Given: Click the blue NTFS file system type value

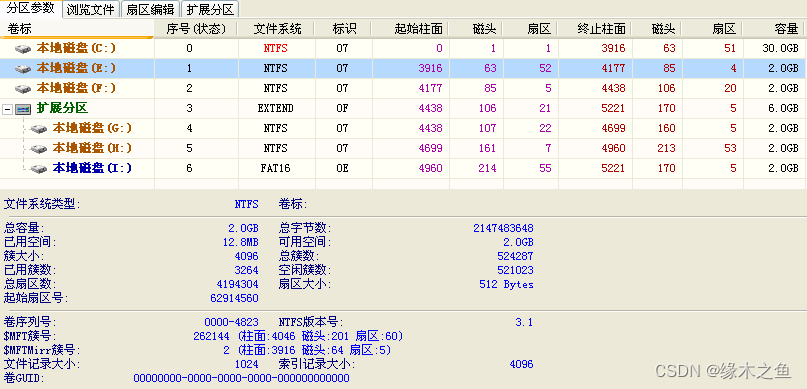Looking at the screenshot, I should (x=246, y=204).
